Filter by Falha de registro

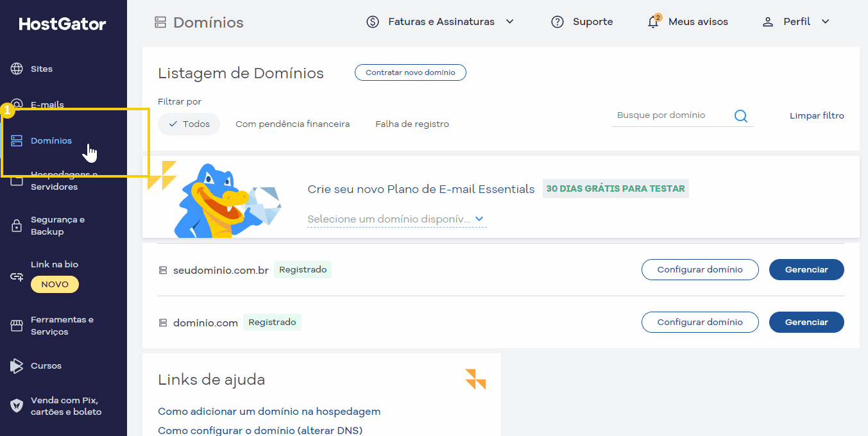(413, 124)
